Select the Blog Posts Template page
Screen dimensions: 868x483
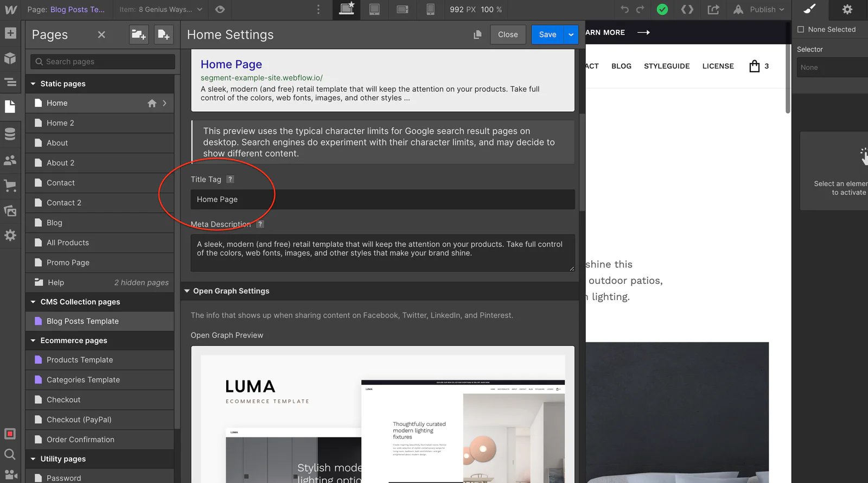tap(82, 321)
